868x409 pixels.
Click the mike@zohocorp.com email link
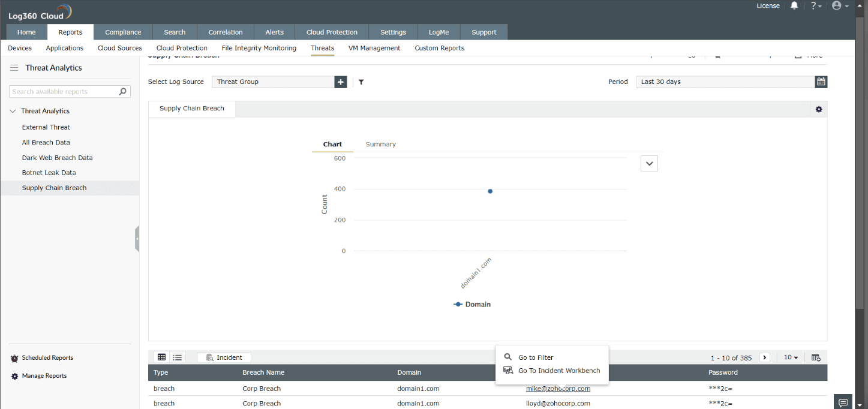tap(558, 389)
